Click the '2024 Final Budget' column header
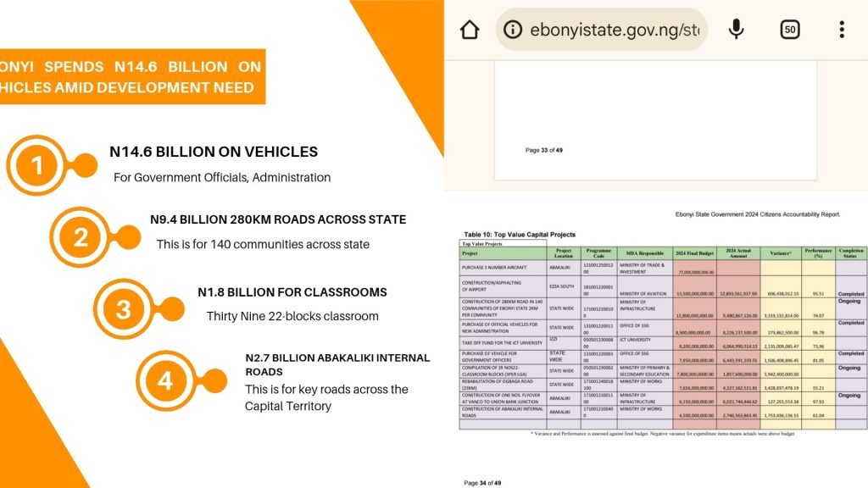Image resolution: width=868 pixels, height=488 pixels. pyautogui.click(x=693, y=252)
